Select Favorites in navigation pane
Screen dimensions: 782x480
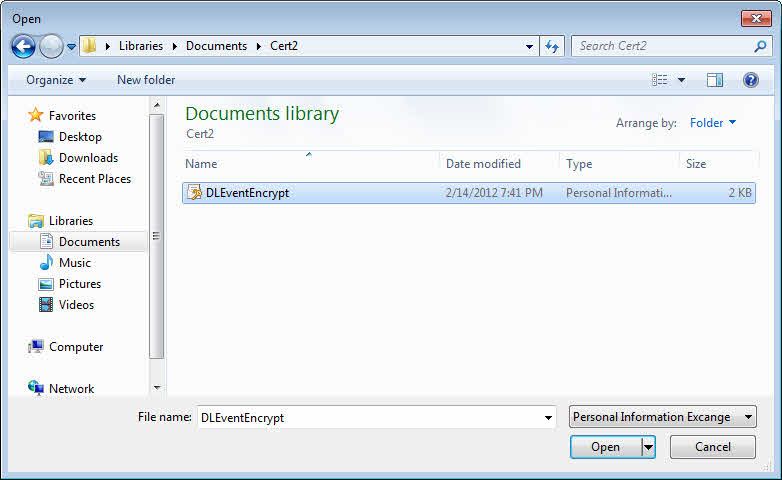pos(72,116)
